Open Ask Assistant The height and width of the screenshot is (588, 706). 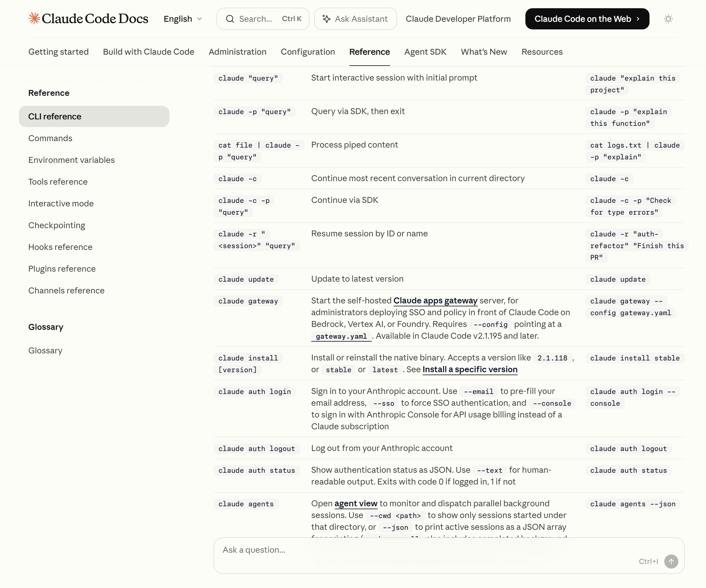pos(355,19)
